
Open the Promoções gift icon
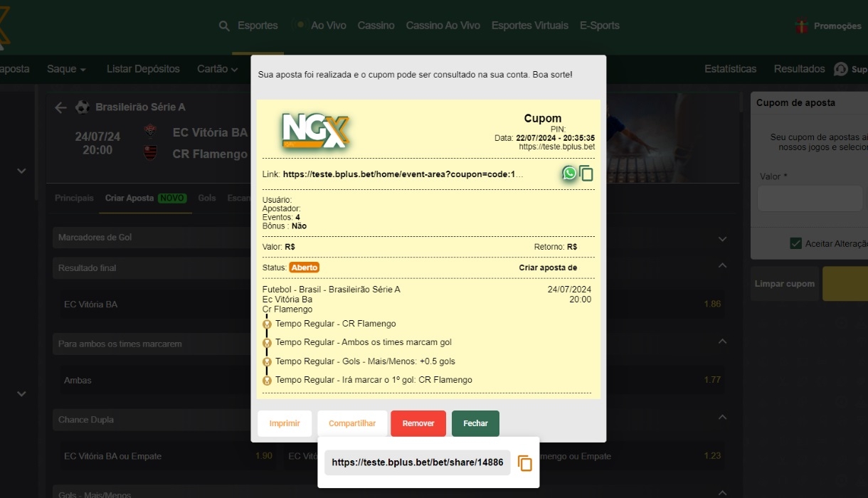point(802,26)
